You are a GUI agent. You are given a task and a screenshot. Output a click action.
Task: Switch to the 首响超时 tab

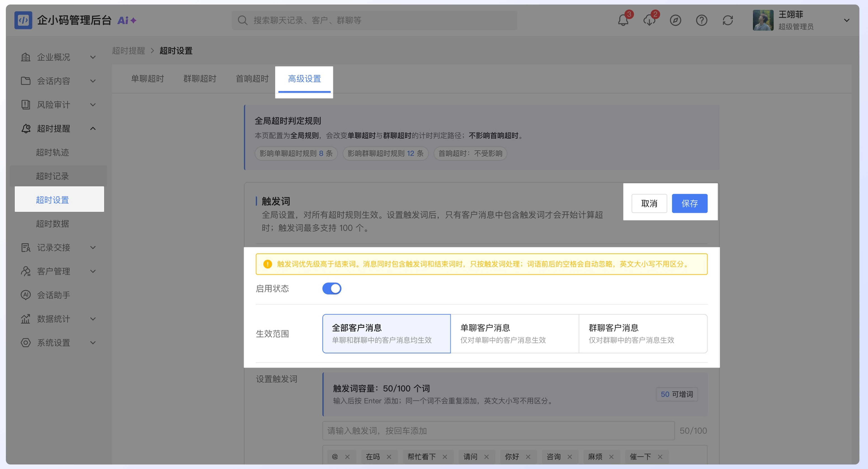pos(252,79)
